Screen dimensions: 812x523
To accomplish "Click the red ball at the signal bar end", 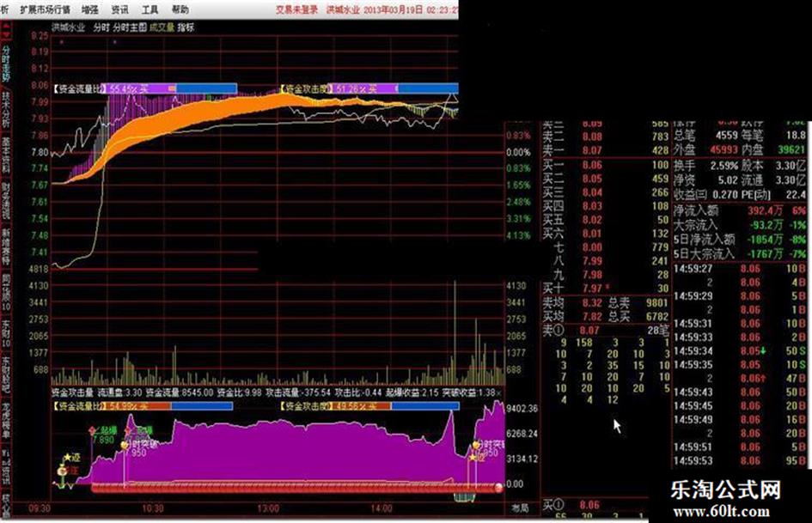I will [x=498, y=487].
